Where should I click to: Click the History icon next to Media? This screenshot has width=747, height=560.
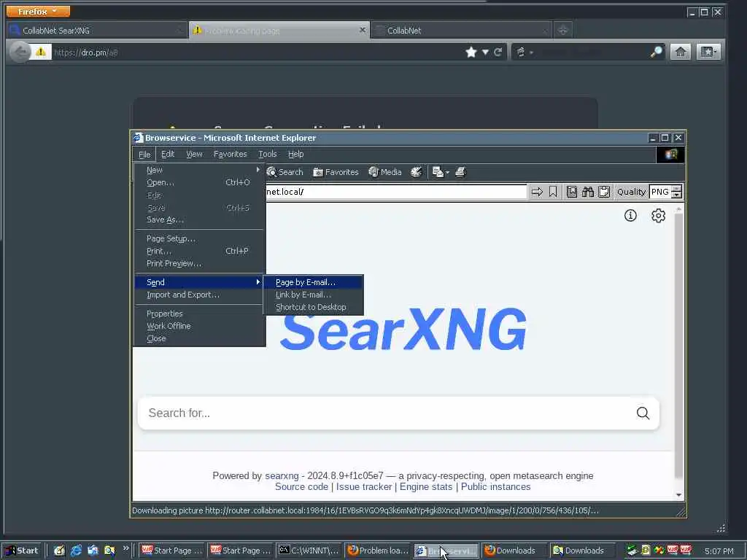[417, 172]
